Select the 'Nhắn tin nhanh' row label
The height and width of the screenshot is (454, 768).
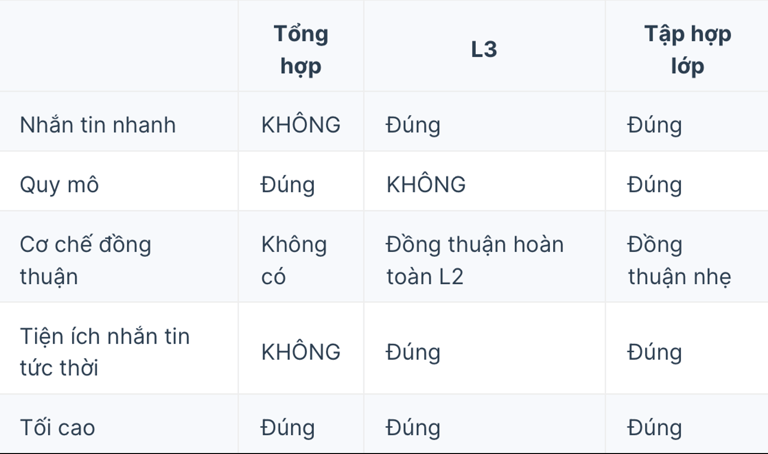tap(97, 124)
